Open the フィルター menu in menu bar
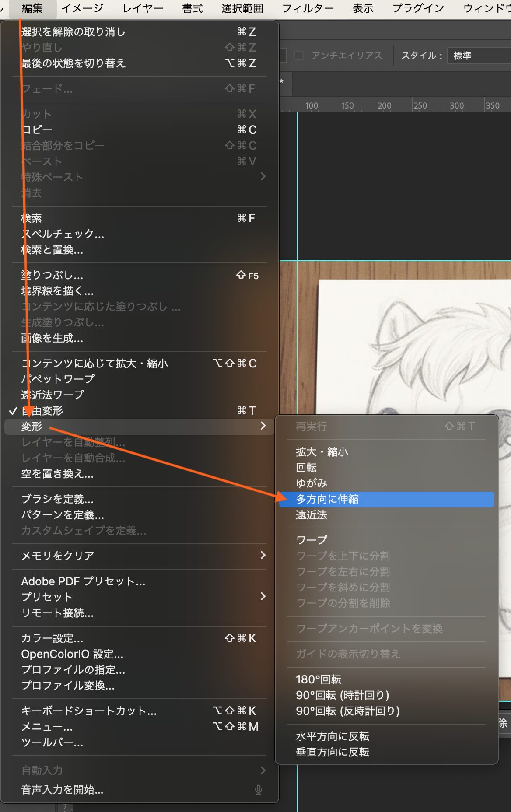Screen dimensions: 511x812 click(x=308, y=8)
